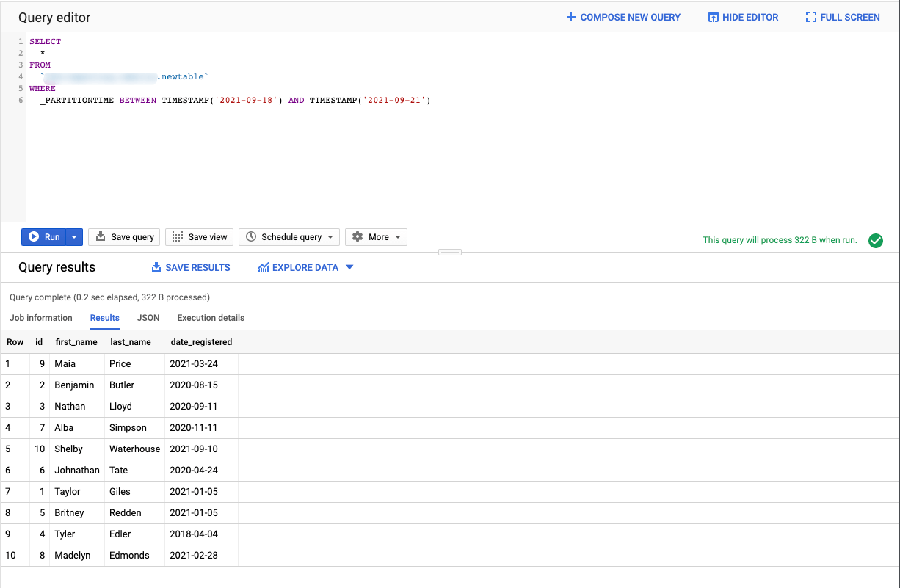Open the Compose New Query icon
The width and height of the screenshot is (900, 588).
point(570,17)
